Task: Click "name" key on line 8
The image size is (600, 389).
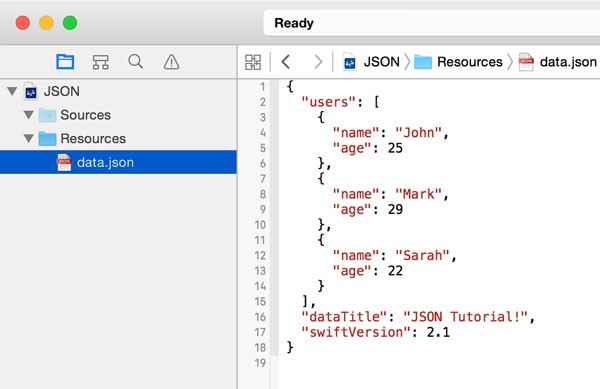Action: (x=356, y=194)
